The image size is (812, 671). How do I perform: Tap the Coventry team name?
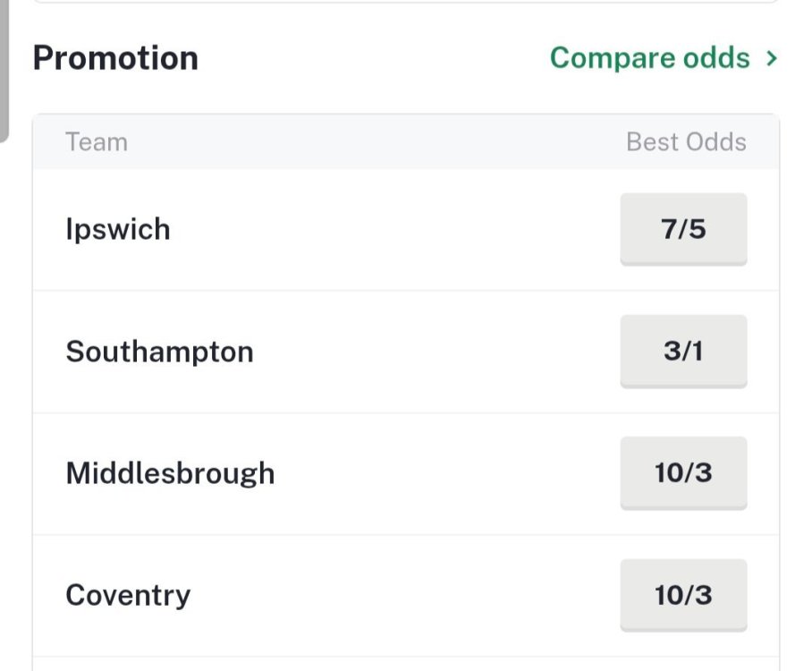point(128,595)
